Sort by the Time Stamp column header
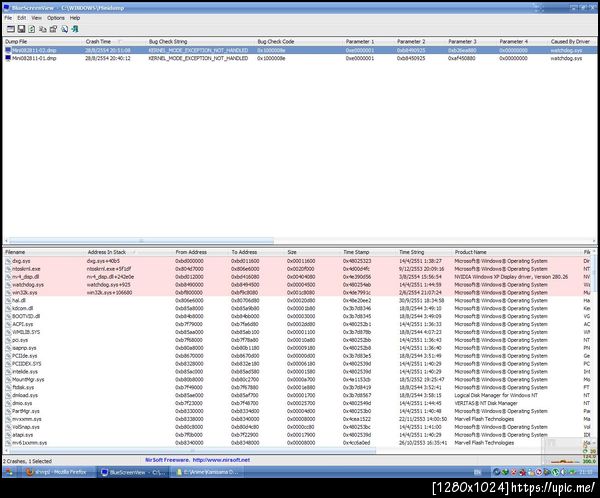Screen dimensions: 600x498 (x=368, y=252)
